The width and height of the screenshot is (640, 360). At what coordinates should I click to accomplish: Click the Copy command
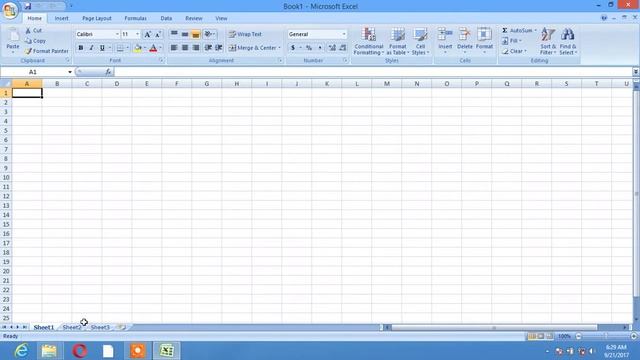click(x=35, y=41)
